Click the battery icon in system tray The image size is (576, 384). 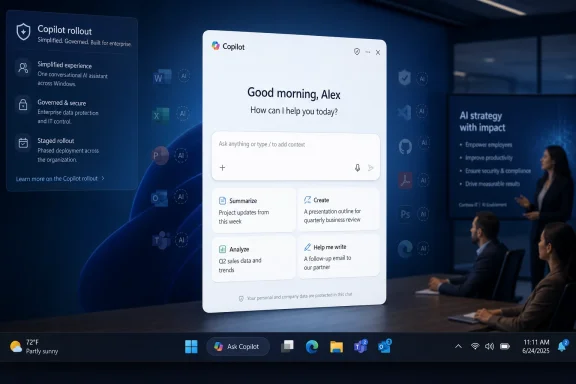505,346
